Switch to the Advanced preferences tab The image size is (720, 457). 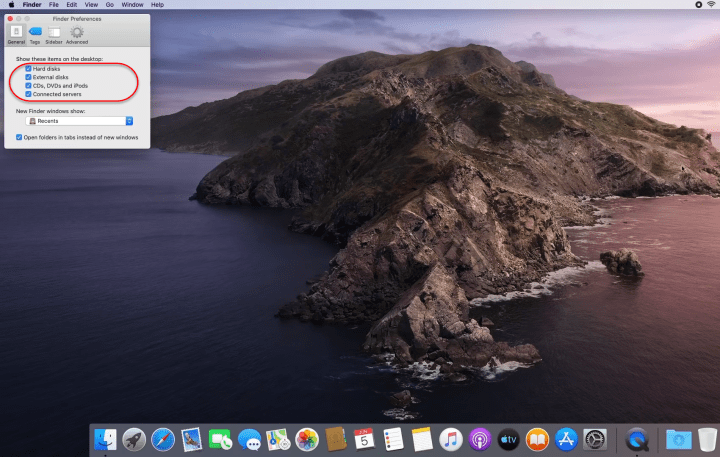pyautogui.click(x=77, y=35)
